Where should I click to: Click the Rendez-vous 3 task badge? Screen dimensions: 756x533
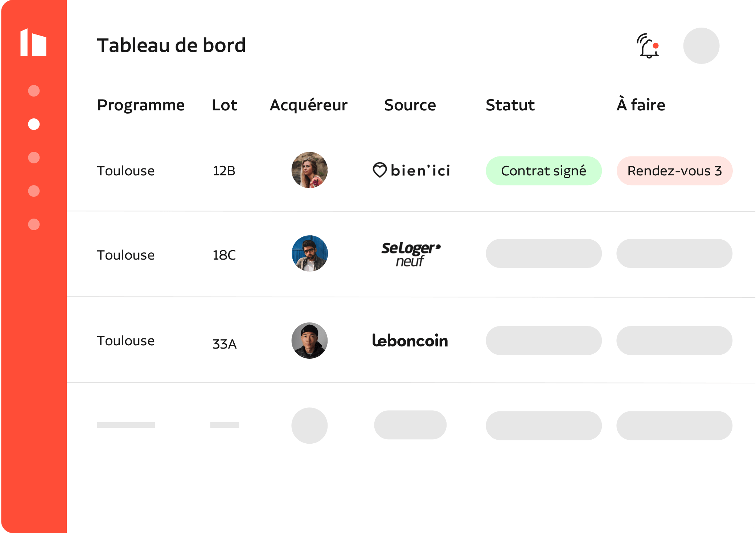click(x=674, y=171)
